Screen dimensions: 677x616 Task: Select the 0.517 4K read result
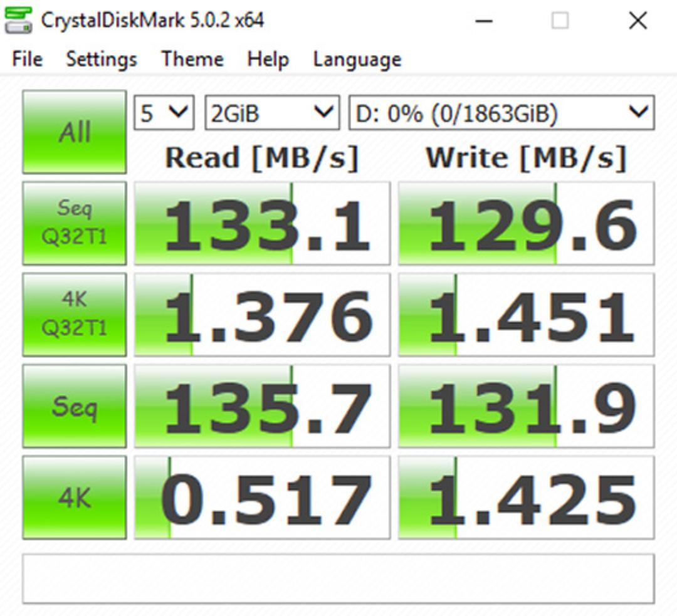tap(262, 498)
